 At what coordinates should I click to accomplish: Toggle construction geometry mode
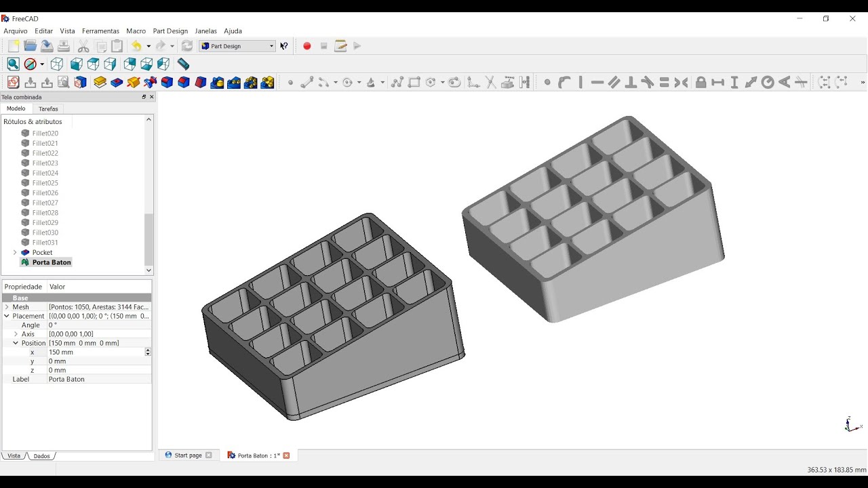pyautogui.click(x=525, y=83)
